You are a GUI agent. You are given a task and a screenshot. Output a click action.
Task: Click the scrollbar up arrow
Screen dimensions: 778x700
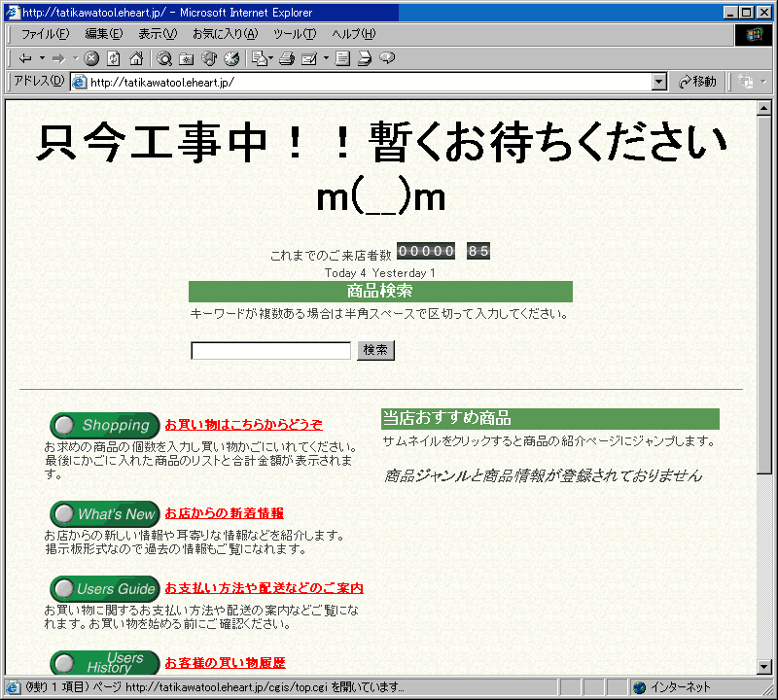click(x=764, y=108)
